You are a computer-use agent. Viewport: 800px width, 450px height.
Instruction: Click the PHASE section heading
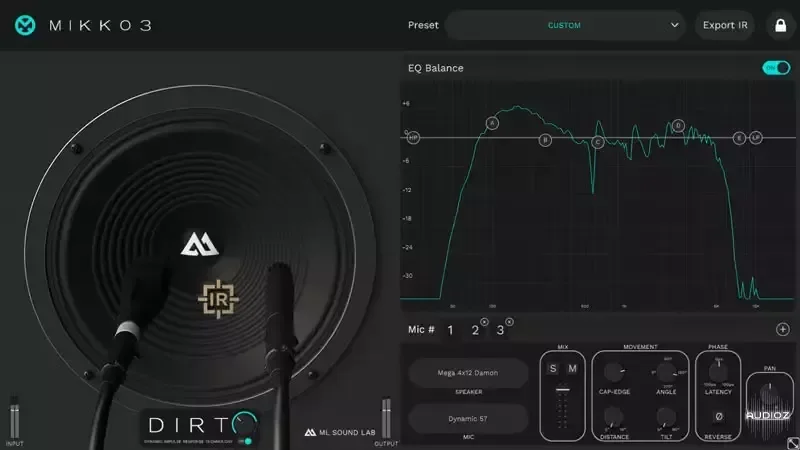[x=718, y=347]
